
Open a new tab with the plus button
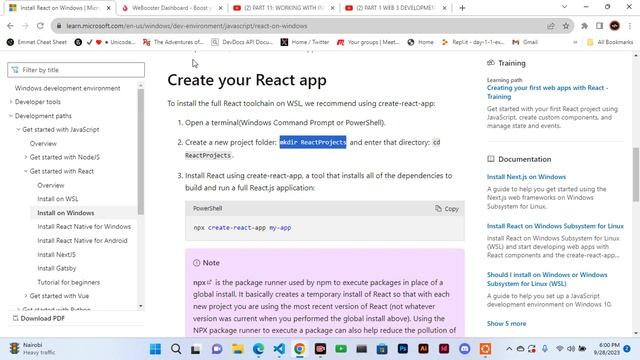(462, 8)
